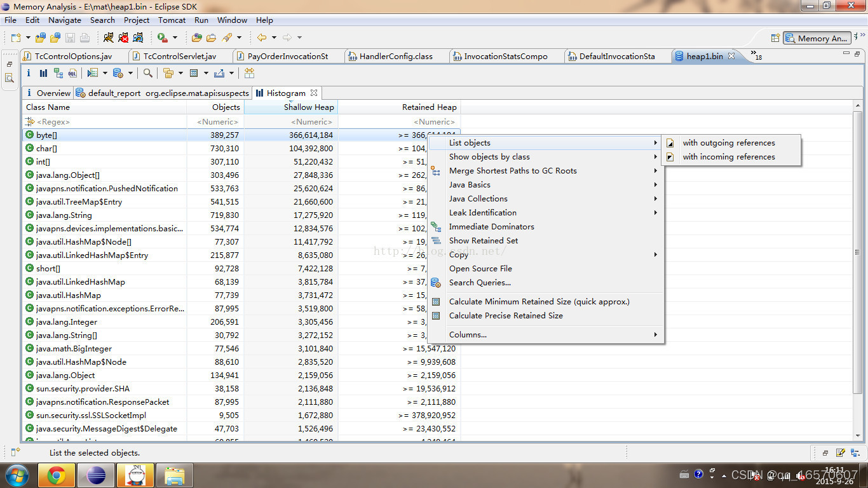
Task: Switch to the HandlerConfig.class editor tab
Action: coord(396,56)
